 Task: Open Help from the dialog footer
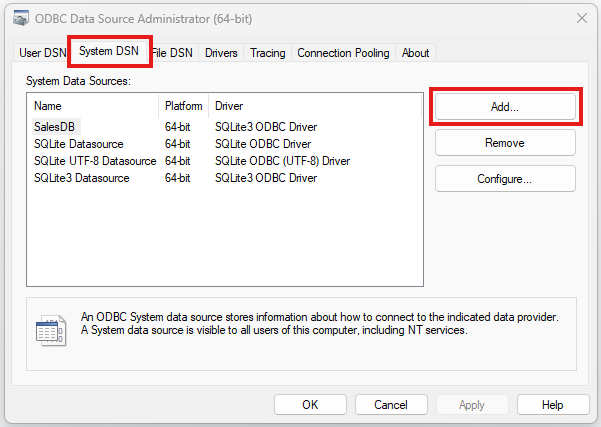pyautogui.click(x=552, y=405)
